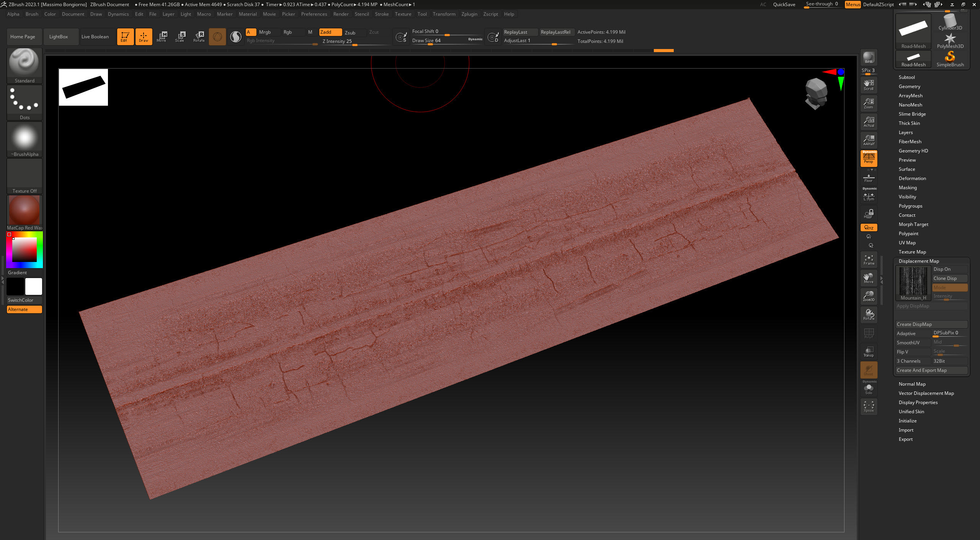This screenshot has height=540, width=980.
Task: Expand the Geometry section
Action: [x=909, y=87]
